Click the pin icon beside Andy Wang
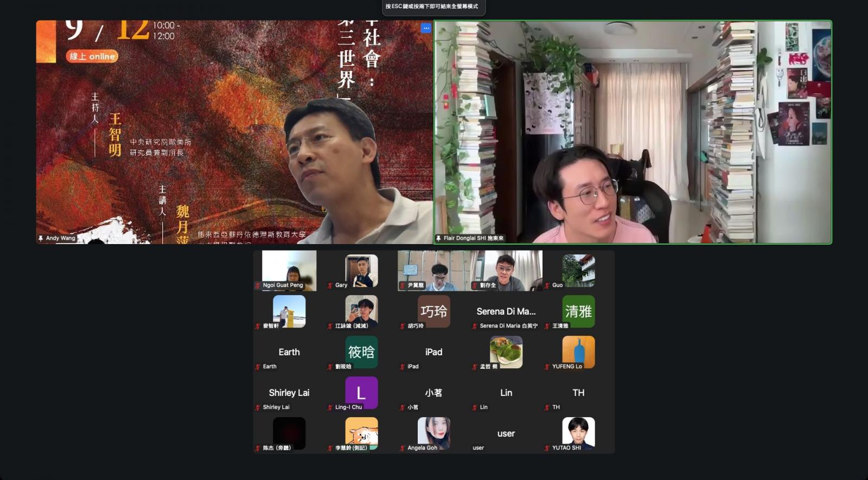 41,238
